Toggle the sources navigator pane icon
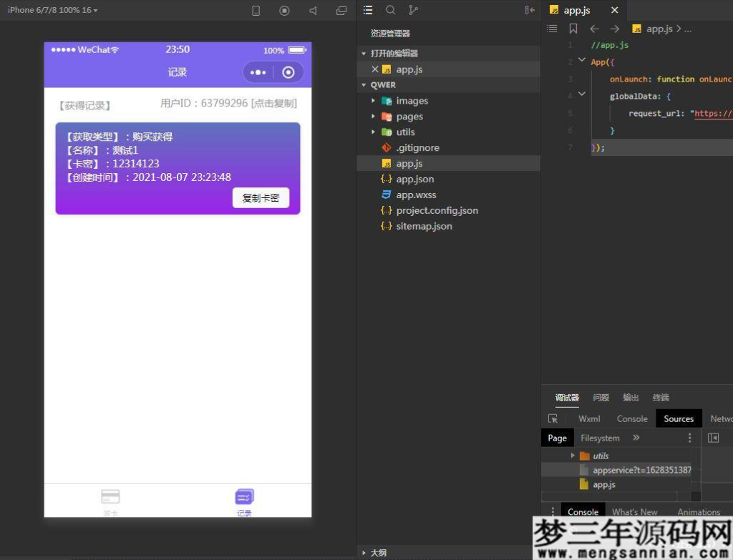The width and height of the screenshot is (733, 560). [x=713, y=438]
